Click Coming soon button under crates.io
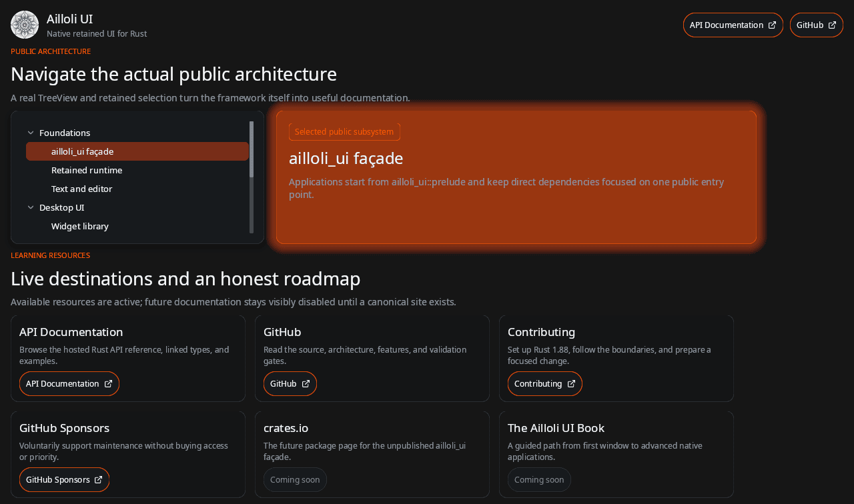The image size is (854, 504). click(x=295, y=480)
